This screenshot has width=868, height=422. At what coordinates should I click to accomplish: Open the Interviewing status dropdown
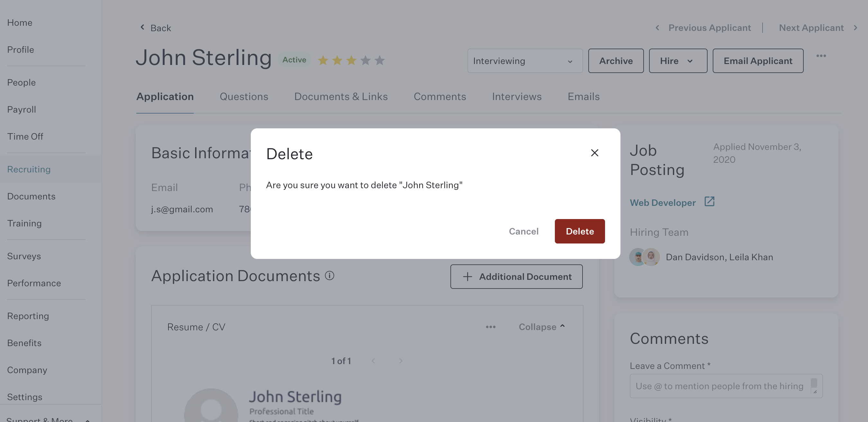(x=525, y=61)
